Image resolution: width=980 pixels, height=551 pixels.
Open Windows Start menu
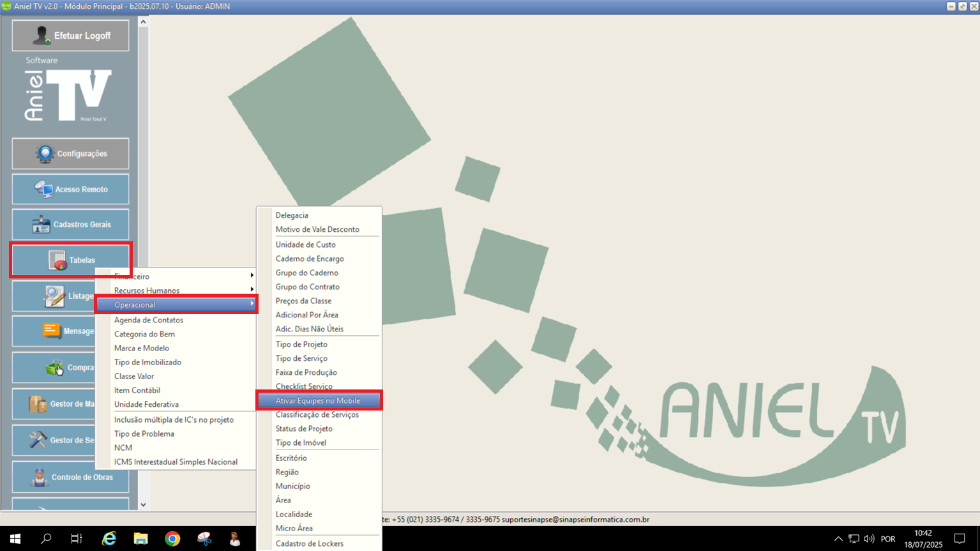[x=15, y=539]
